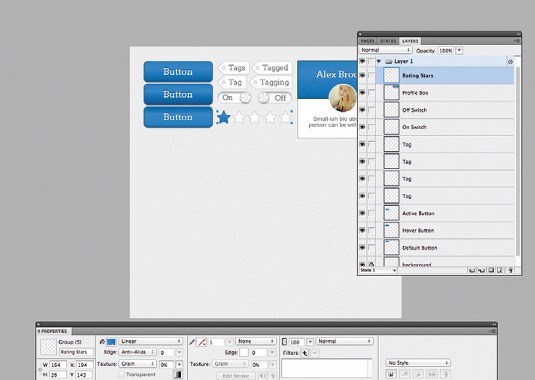Image resolution: width=535 pixels, height=380 pixels.
Task: Click the top blue Button on canvas
Action: pyautogui.click(x=178, y=72)
